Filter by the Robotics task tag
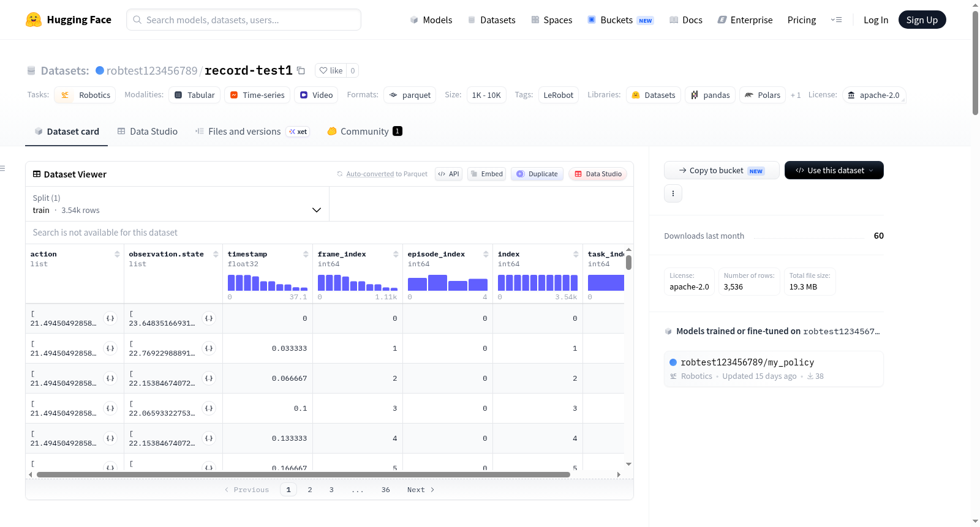Screen dimensions: 980x527 click(x=85, y=95)
